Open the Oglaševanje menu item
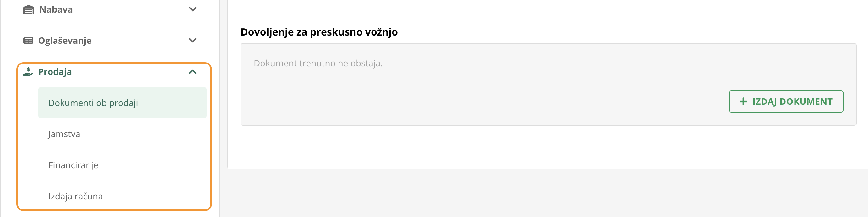 coord(65,41)
